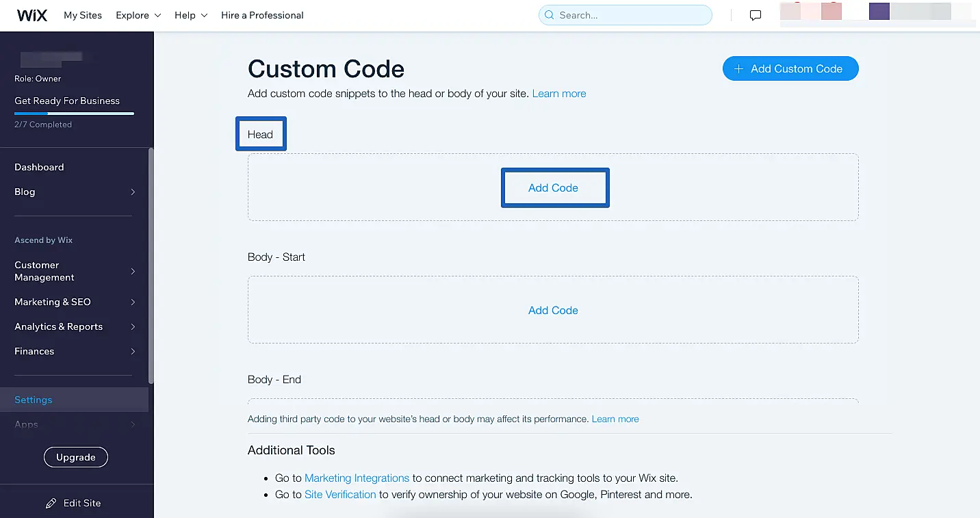
Task: Select Settings in the sidebar
Action: (34, 400)
